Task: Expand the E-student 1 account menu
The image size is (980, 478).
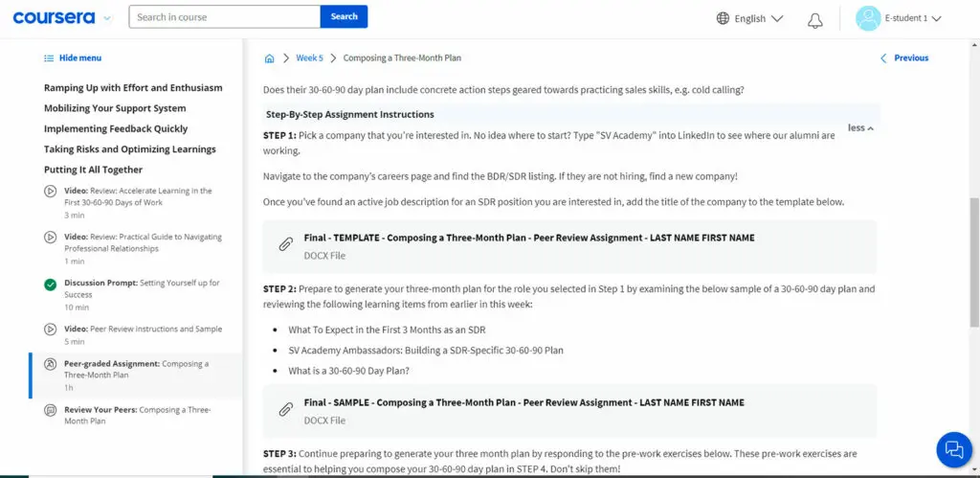Action: pos(912,18)
